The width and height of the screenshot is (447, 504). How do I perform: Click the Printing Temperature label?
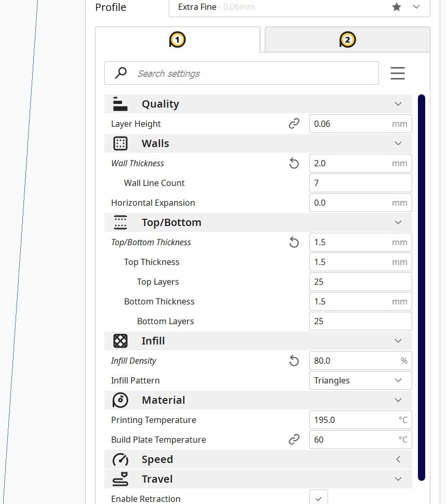154,420
